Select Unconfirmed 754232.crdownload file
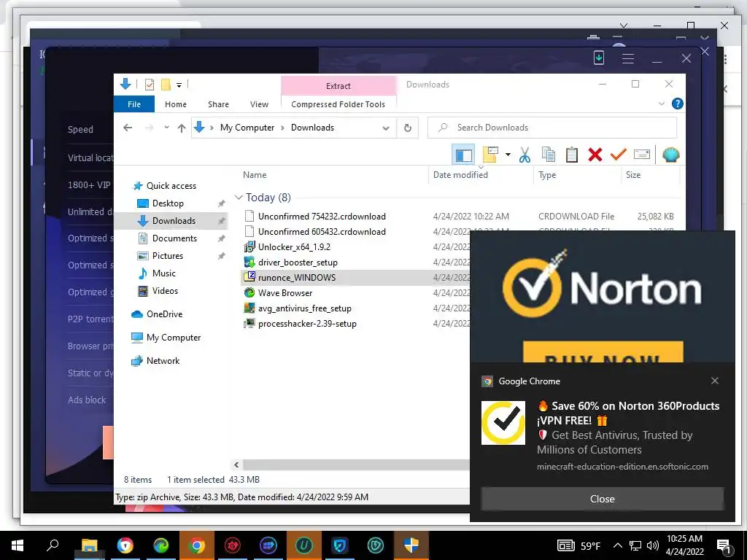Image resolution: width=747 pixels, height=560 pixels. pyautogui.click(x=322, y=216)
